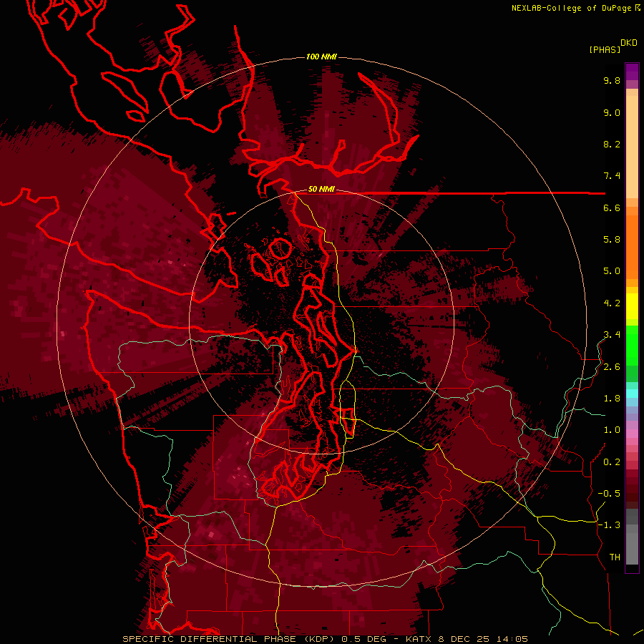
Task: Click the 5.8 scale value
Action: [612, 240]
